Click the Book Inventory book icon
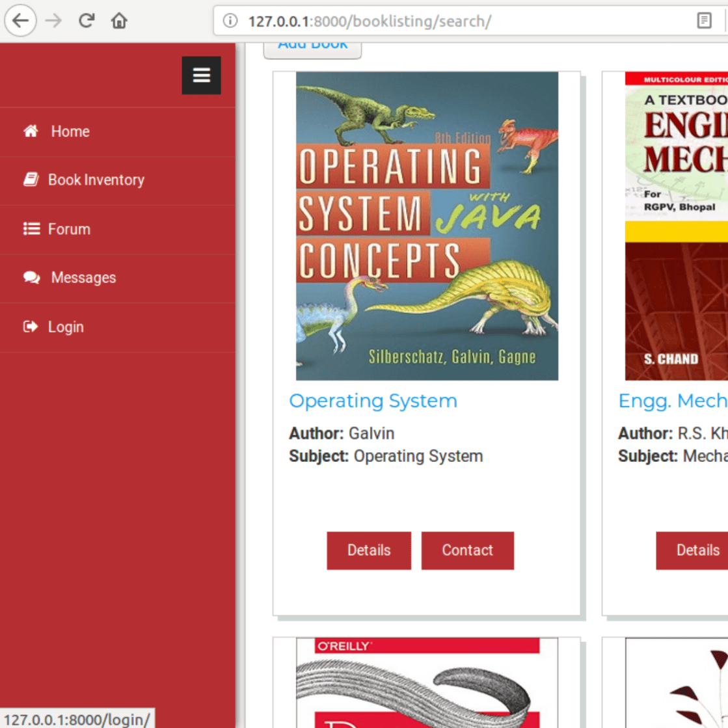The height and width of the screenshot is (728, 728). (x=31, y=180)
